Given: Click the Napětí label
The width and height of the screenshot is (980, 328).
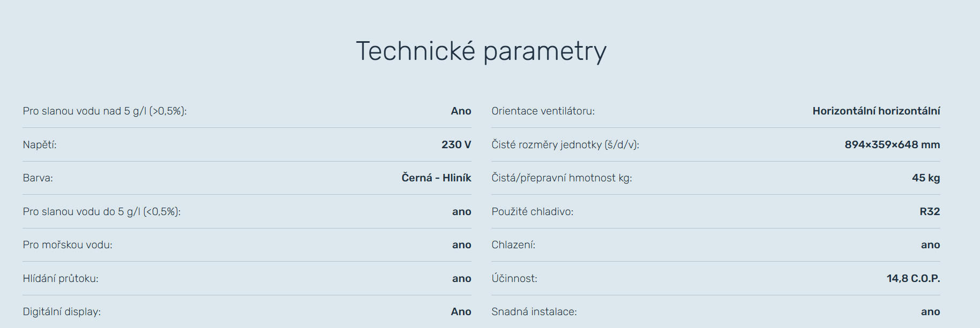Looking at the screenshot, I should pyautogui.click(x=40, y=144).
